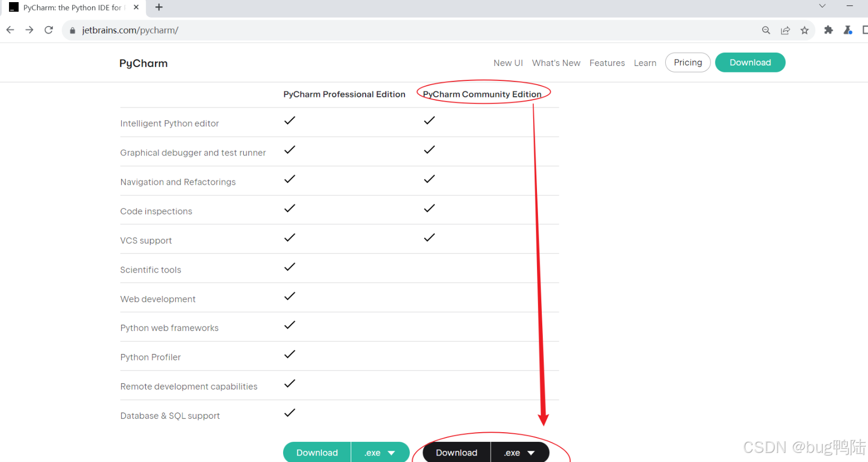The width and height of the screenshot is (868, 462).
Task: Click Community checkmark for VCS support
Action: (x=429, y=237)
